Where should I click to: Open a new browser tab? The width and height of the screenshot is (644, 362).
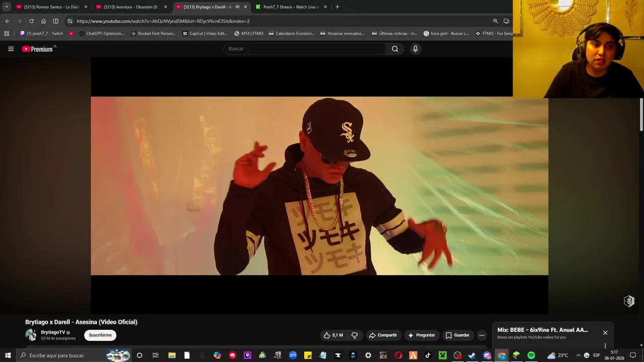[337, 7]
